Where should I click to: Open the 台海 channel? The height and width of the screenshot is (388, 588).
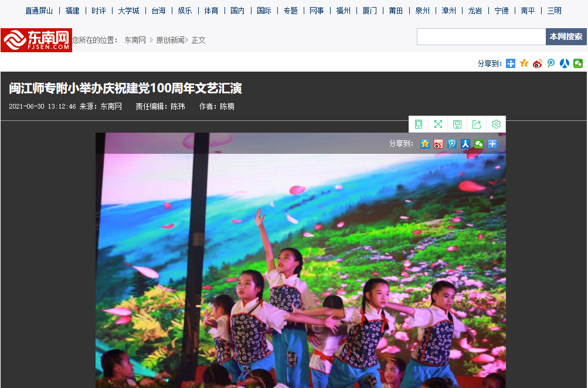(x=159, y=11)
